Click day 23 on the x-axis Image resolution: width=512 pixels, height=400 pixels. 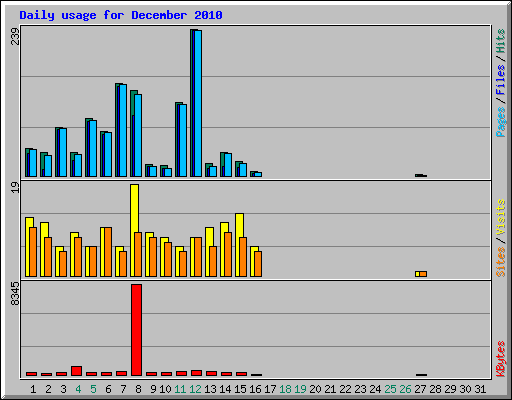360,389
